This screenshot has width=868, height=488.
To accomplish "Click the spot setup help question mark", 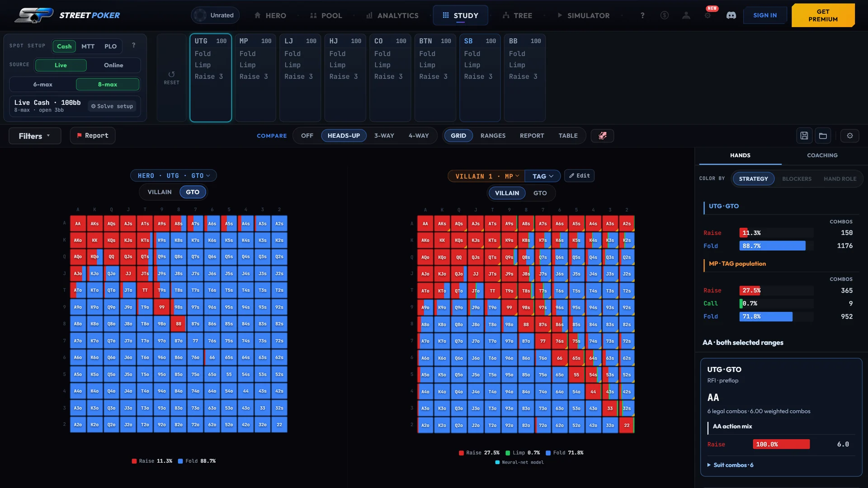I will [x=133, y=45].
